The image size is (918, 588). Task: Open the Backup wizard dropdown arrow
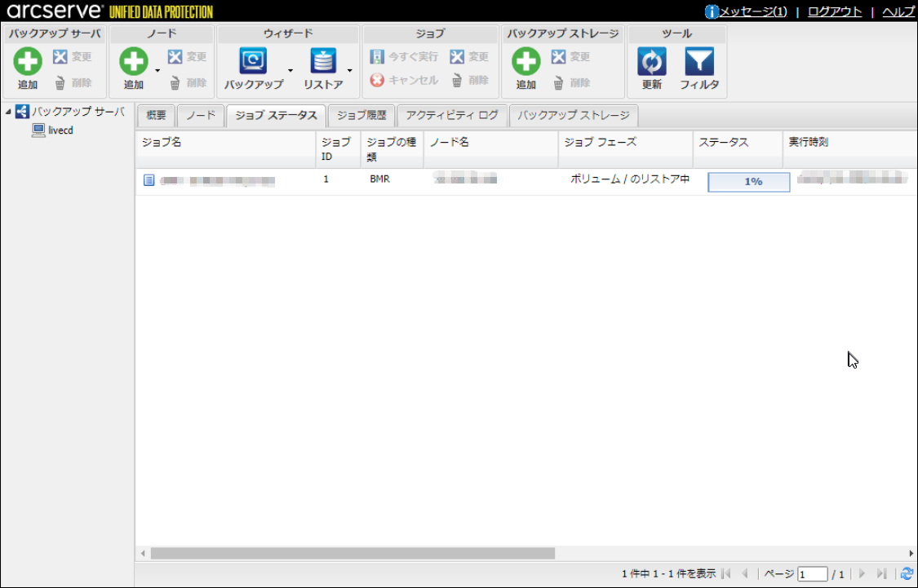pos(290,70)
